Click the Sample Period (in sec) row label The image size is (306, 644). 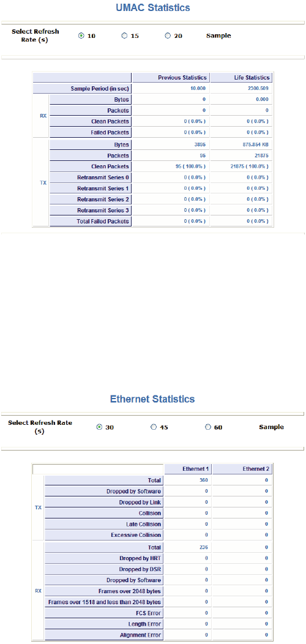82,88
